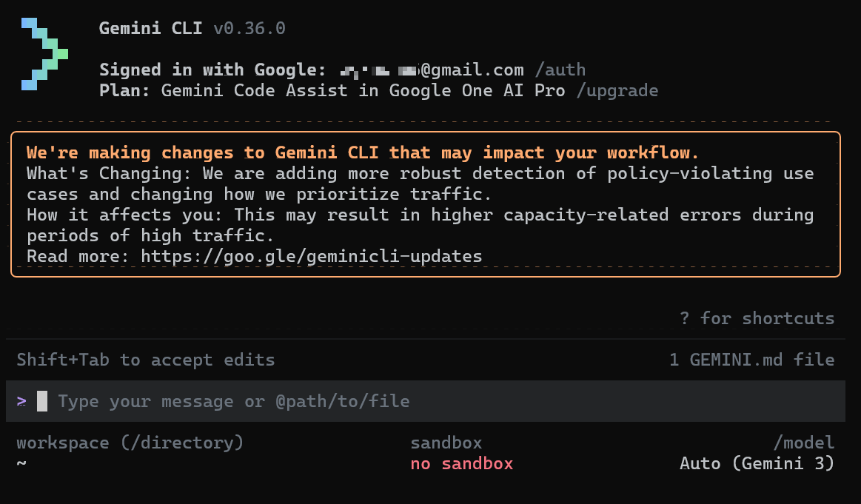Click the version number v0.36.0

pyautogui.click(x=249, y=29)
